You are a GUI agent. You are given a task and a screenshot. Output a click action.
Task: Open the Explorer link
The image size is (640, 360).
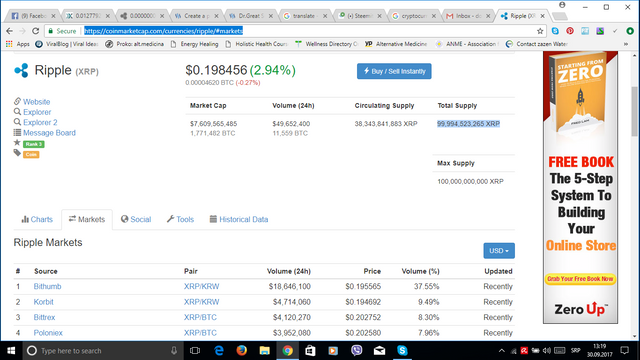click(x=37, y=112)
